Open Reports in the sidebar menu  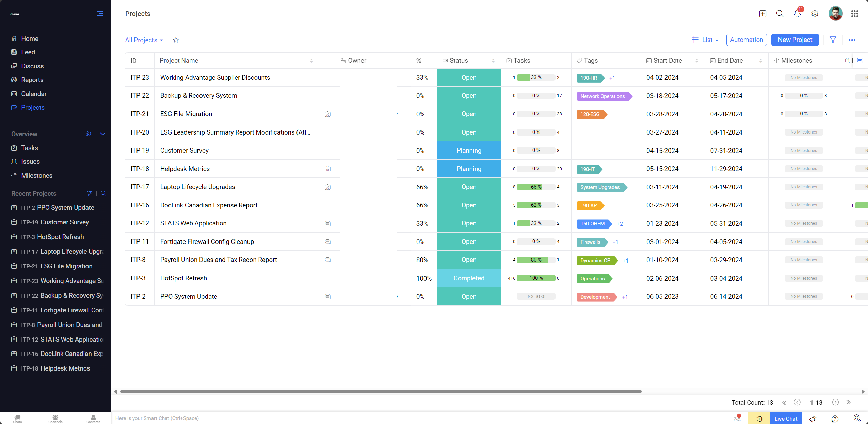pos(32,80)
